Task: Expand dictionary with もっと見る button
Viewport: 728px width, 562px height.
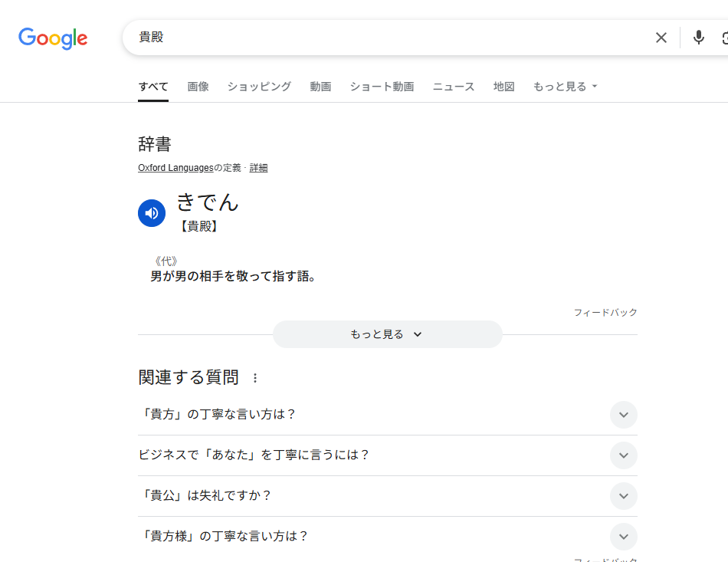Action: (x=387, y=334)
